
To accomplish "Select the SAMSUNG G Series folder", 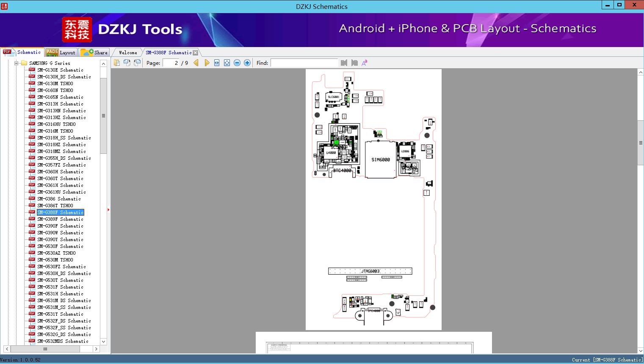I will click(50, 63).
